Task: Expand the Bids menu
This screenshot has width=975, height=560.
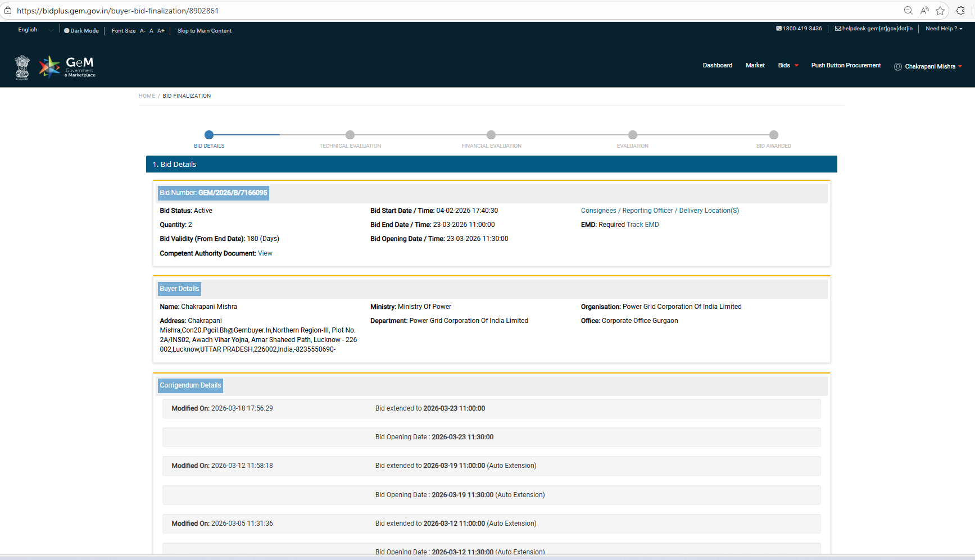Action: 788,66
